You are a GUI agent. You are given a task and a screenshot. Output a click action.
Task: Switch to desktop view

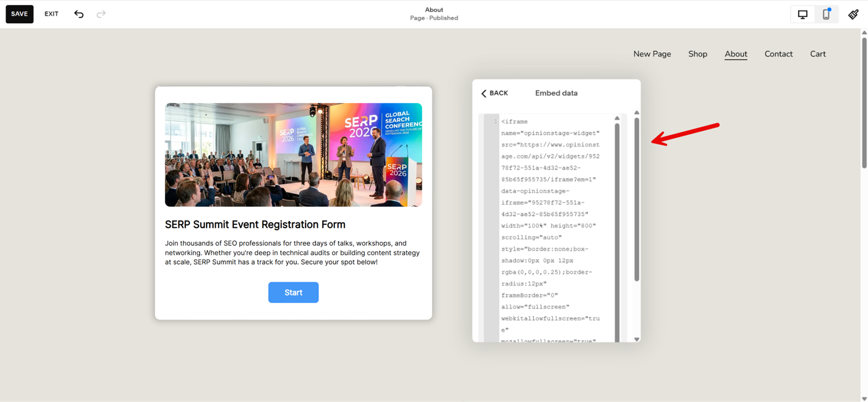coord(803,14)
